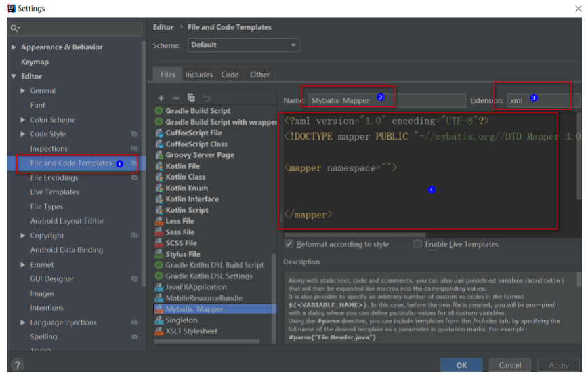The width and height of the screenshot is (588, 376).
Task: Click the help question mark icon
Action: tap(17, 364)
